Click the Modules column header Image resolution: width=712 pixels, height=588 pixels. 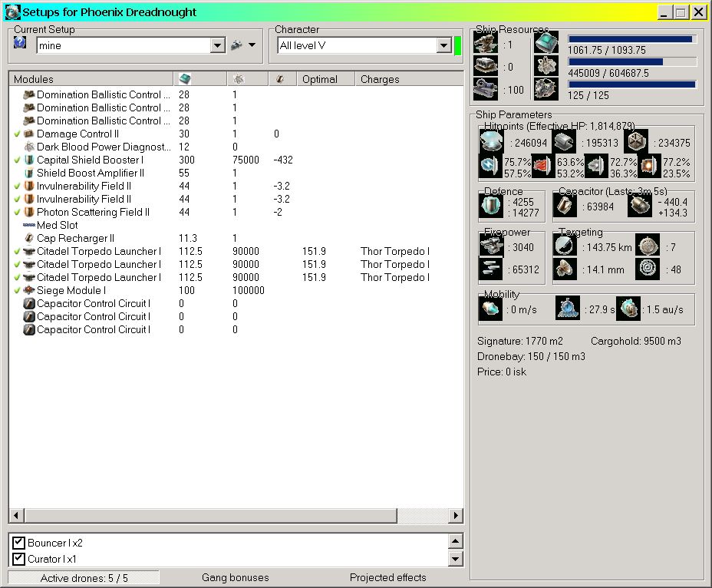(x=91, y=79)
